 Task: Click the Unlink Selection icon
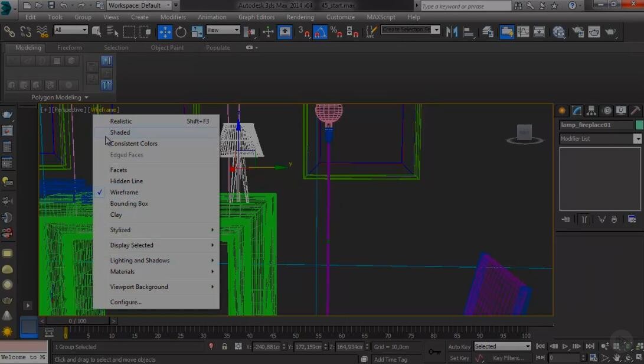(25, 31)
